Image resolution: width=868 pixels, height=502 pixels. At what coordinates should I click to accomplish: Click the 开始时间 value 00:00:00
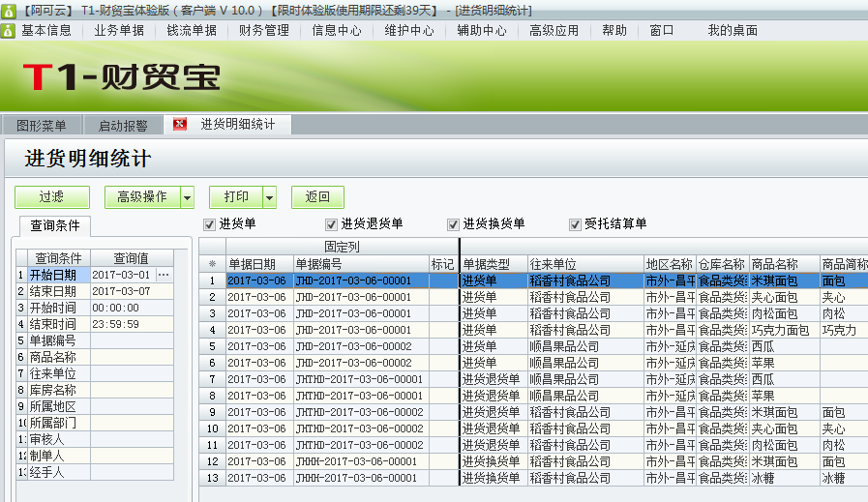coord(132,308)
